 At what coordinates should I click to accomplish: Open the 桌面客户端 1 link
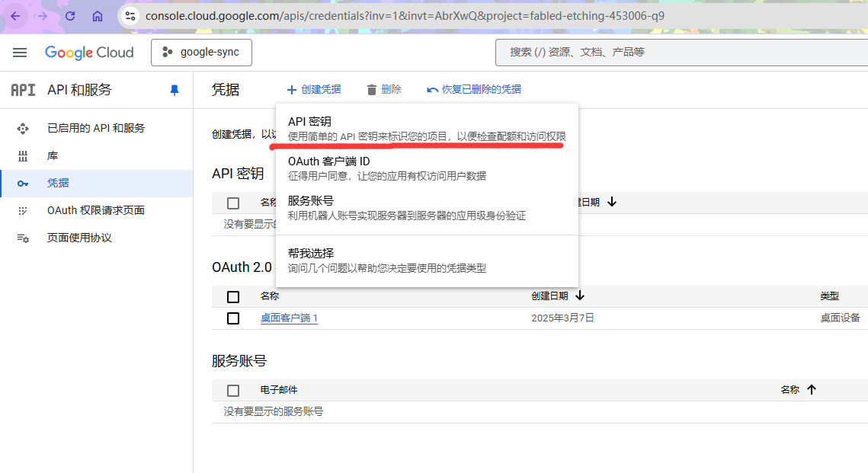tap(289, 318)
